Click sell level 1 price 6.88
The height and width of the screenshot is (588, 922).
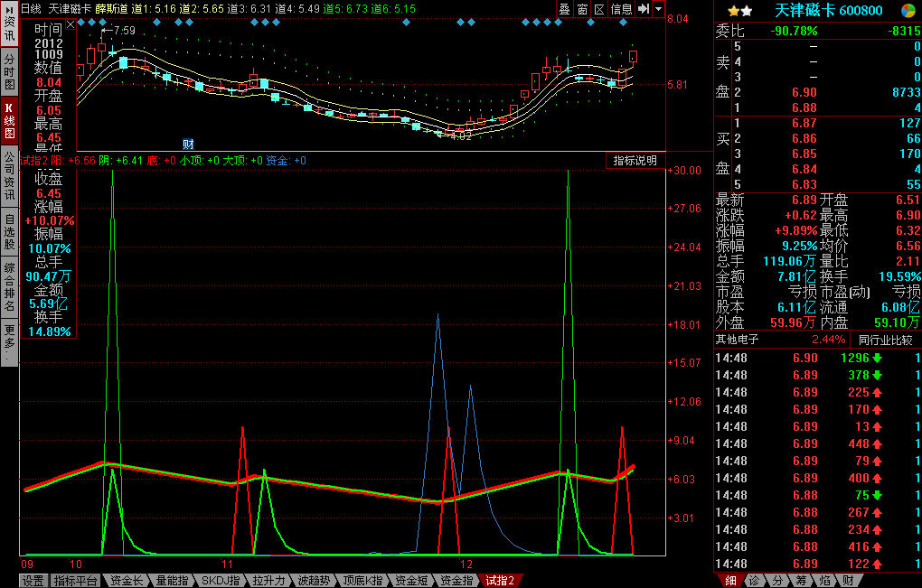click(804, 107)
